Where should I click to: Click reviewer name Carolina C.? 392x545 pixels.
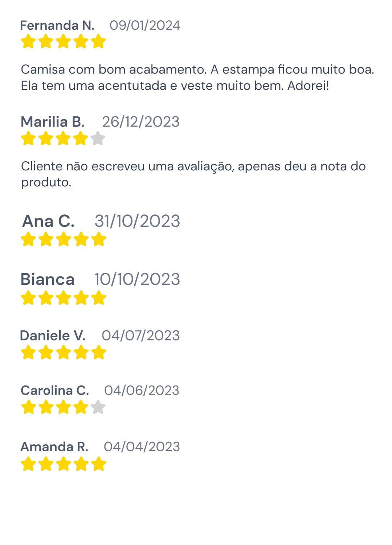pos(55,390)
